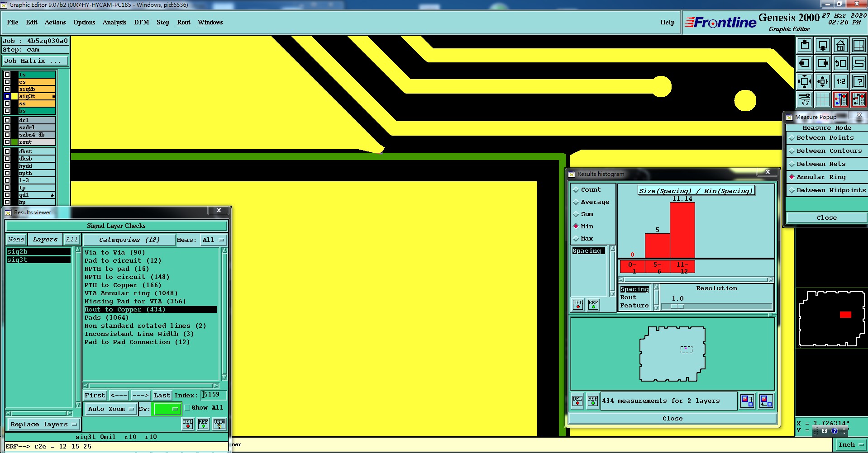
Task: Open the Meas: All dropdown
Action: coord(213,240)
